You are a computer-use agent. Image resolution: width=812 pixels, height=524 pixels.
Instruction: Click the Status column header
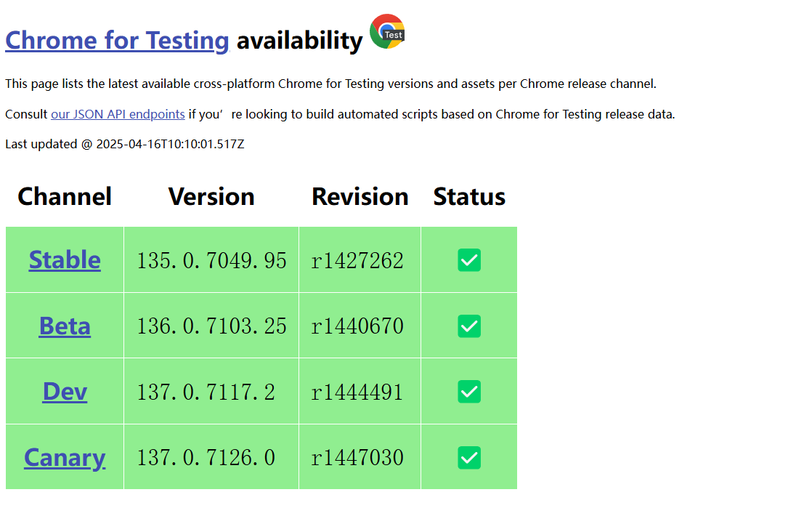pos(469,196)
